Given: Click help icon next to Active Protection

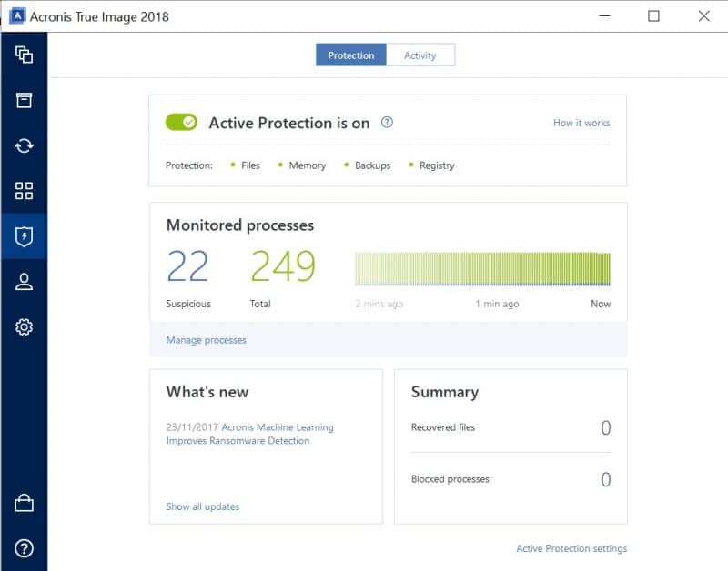Looking at the screenshot, I should pyautogui.click(x=387, y=122).
